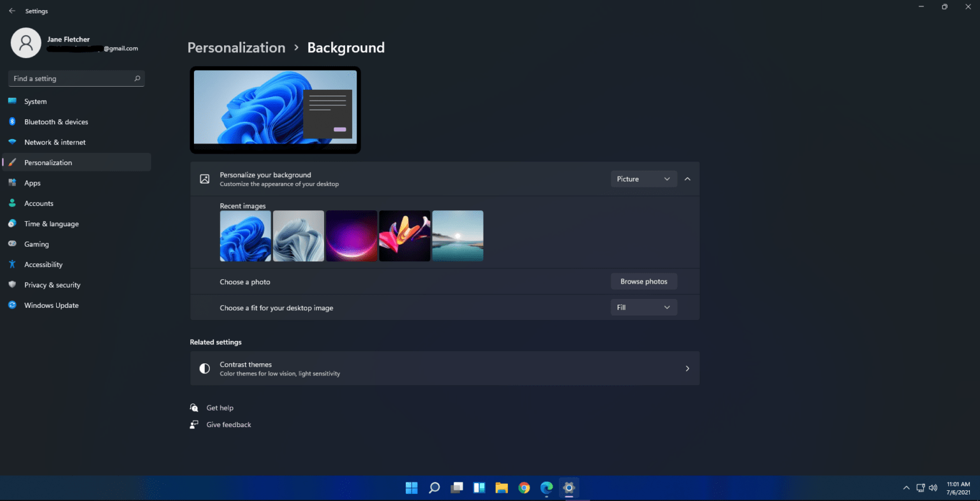Click the Accessibility icon in the sidebar
This screenshot has height=501, width=980.
click(12, 264)
